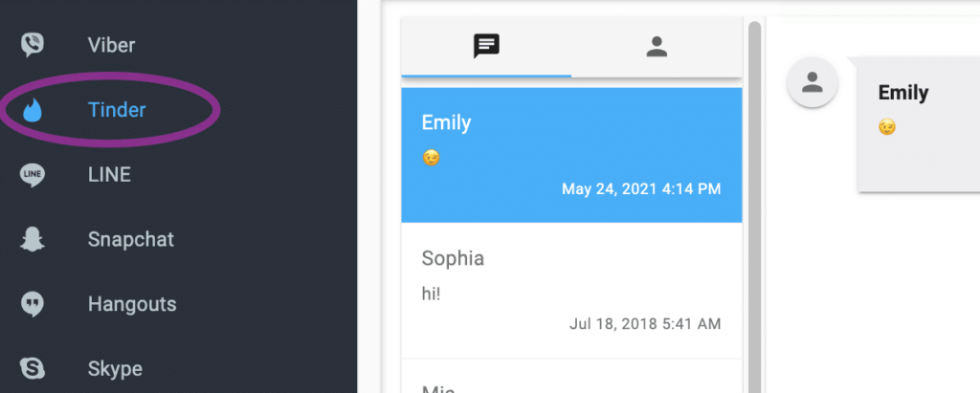Open Snapchat from the sidebar

[x=131, y=239]
